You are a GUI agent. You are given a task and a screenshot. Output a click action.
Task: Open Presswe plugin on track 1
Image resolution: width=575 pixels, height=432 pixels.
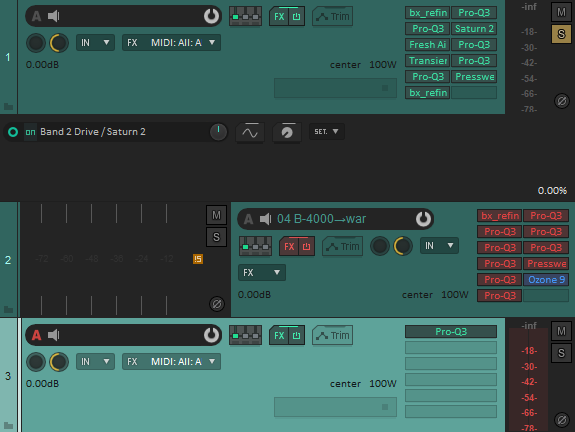coord(474,77)
